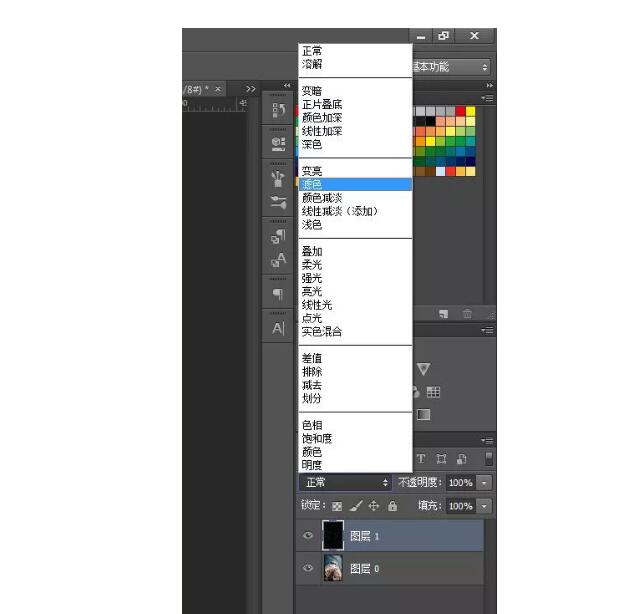The height and width of the screenshot is (614, 639).
Task: Open the swatches panel menu icon
Action: coord(487,99)
